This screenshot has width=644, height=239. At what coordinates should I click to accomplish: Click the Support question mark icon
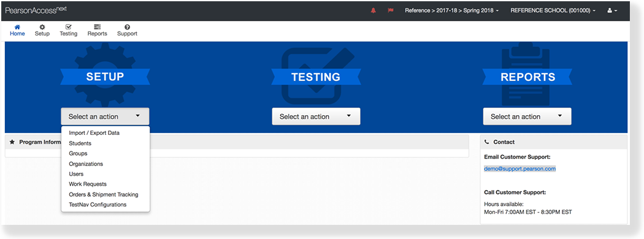128,27
